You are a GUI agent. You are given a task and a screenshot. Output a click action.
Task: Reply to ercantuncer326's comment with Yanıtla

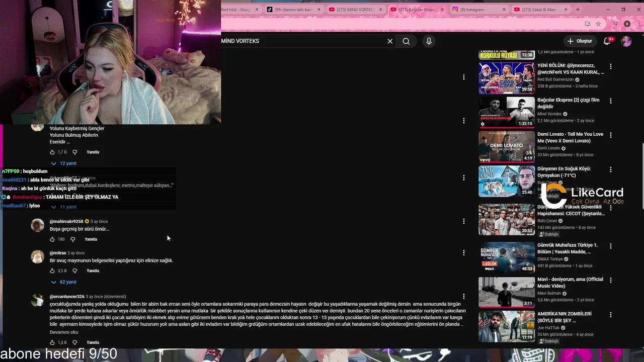click(x=93, y=342)
